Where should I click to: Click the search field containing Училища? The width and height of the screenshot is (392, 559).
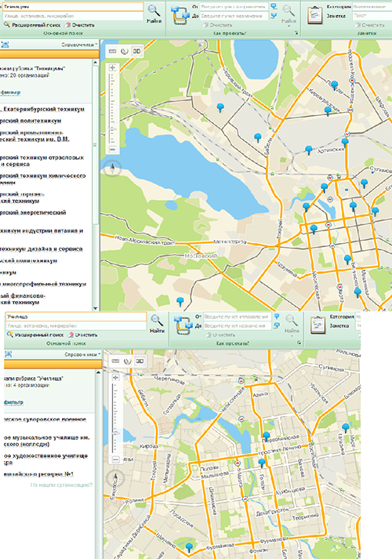(76, 317)
